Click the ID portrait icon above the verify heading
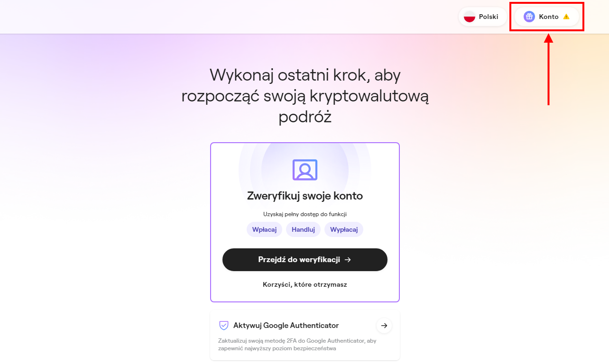Image resolution: width=609 pixels, height=364 pixels. point(305,170)
